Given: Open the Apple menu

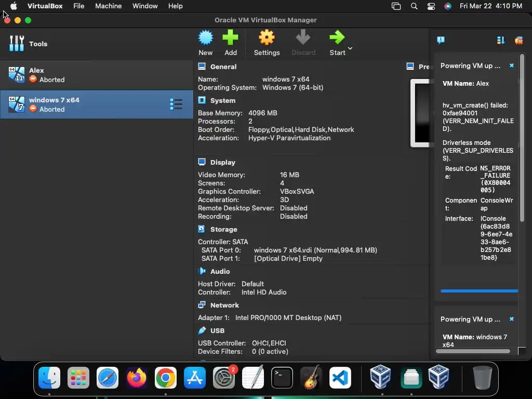Looking at the screenshot, I should tap(14, 6).
